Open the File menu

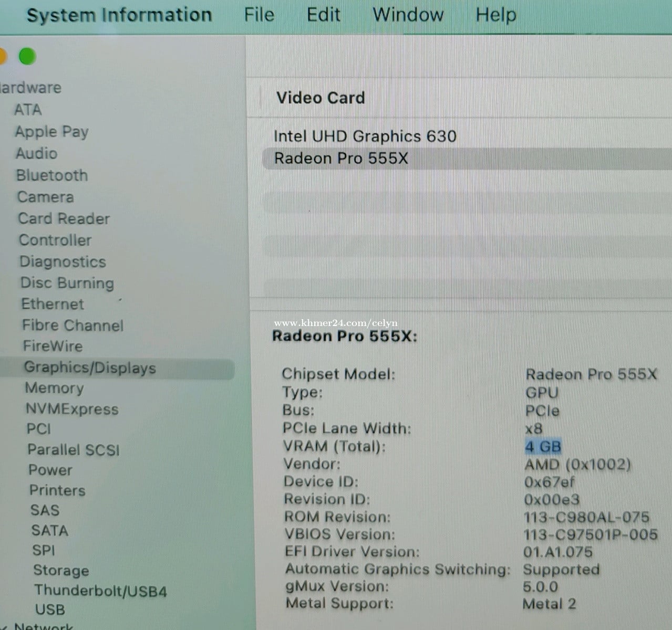(259, 15)
